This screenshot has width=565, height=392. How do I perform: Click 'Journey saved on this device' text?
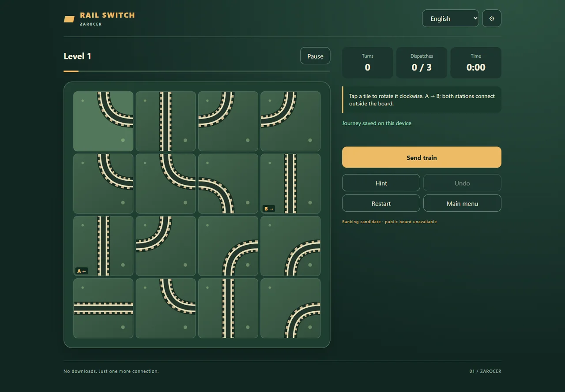pos(377,123)
